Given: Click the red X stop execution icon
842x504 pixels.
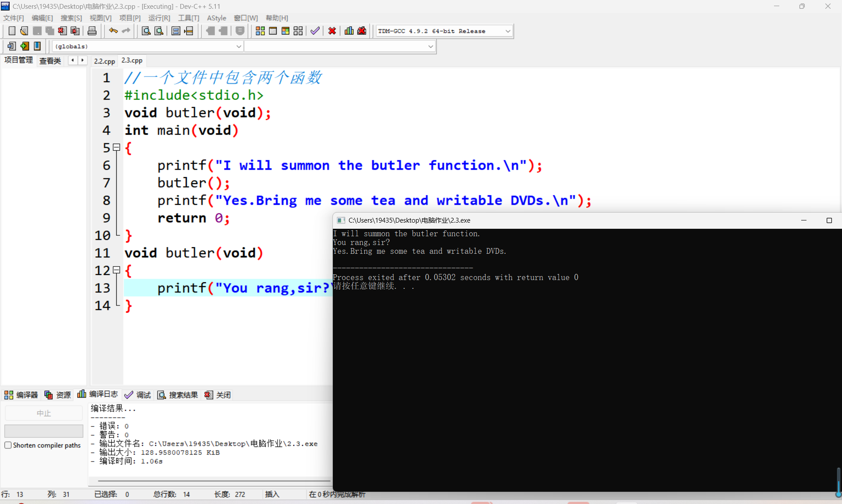Looking at the screenshot, I should coord(332,31).
